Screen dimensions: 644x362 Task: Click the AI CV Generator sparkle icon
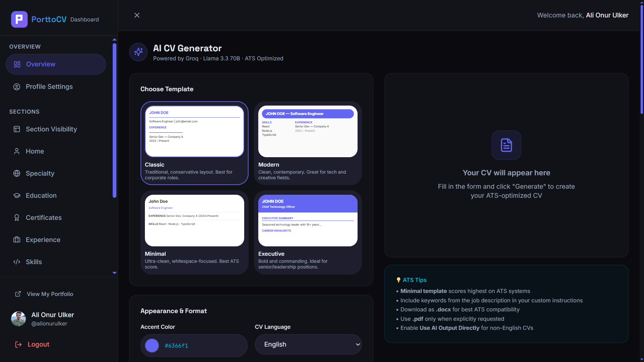click(138, 52)
